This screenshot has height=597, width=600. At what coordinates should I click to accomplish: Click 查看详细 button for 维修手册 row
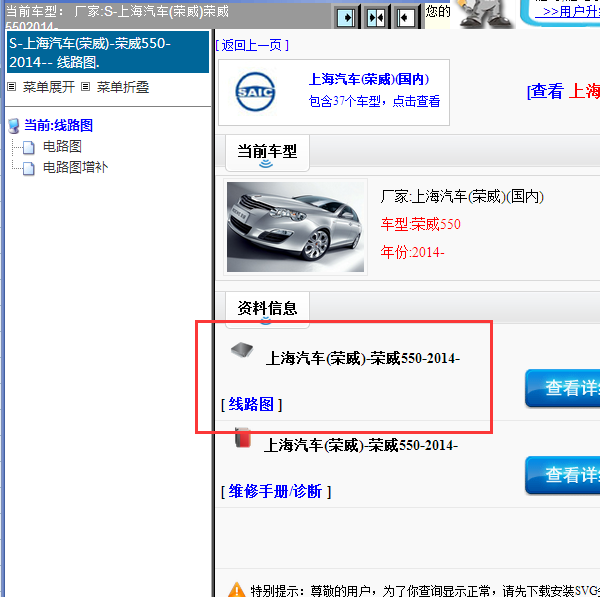(562, 475)
